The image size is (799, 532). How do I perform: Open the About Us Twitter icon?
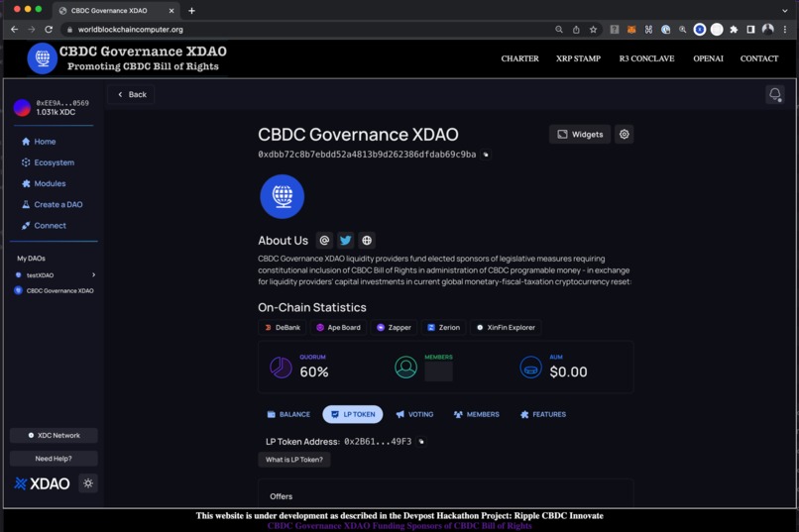point(346,241)
